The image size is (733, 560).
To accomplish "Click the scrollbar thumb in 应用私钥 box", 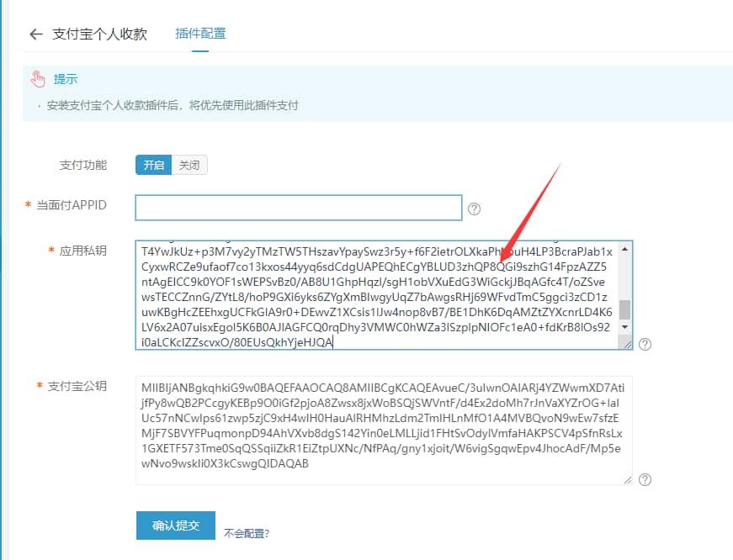I will tap(624, 309).
